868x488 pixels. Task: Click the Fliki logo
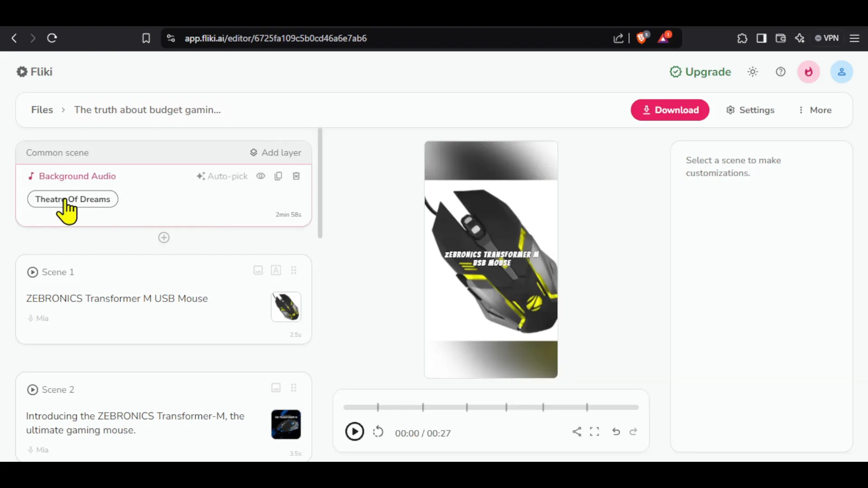point(34,72)
